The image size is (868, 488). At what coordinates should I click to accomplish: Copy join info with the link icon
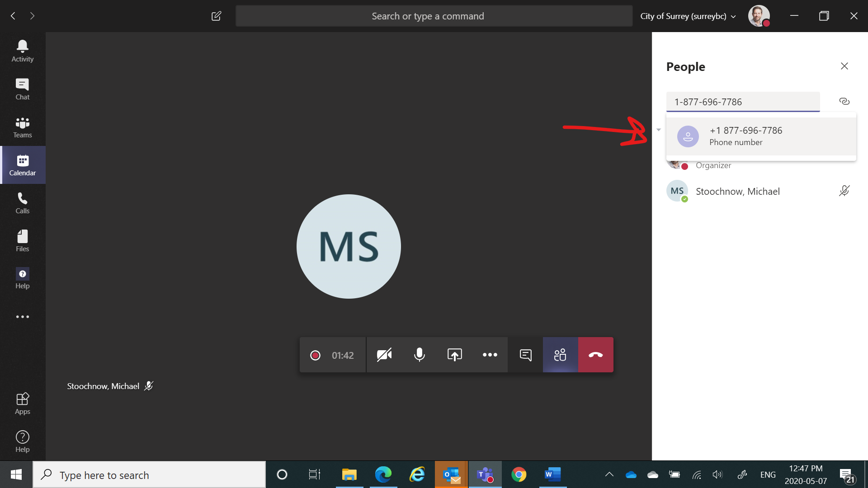[844, 101]
